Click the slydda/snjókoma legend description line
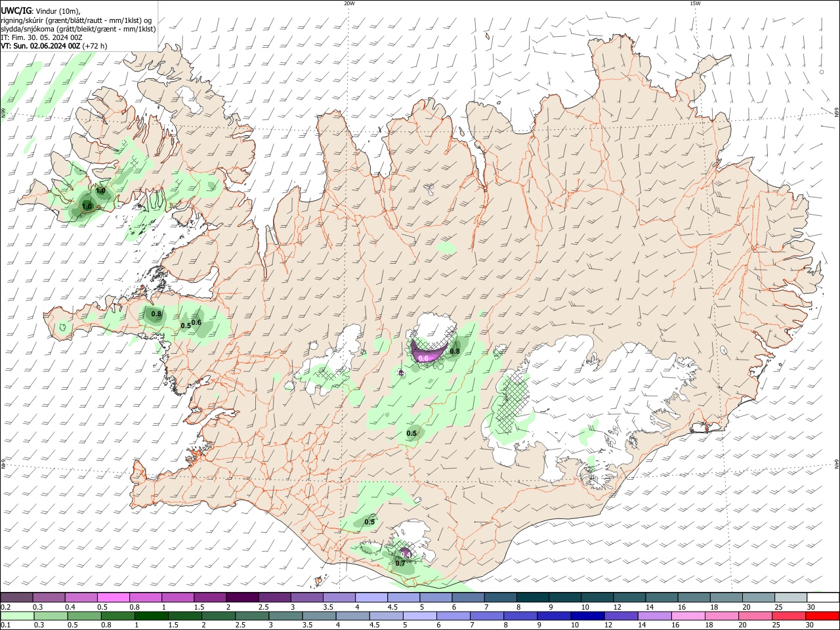This screenshot has width=840, height=630. [78, 29]
